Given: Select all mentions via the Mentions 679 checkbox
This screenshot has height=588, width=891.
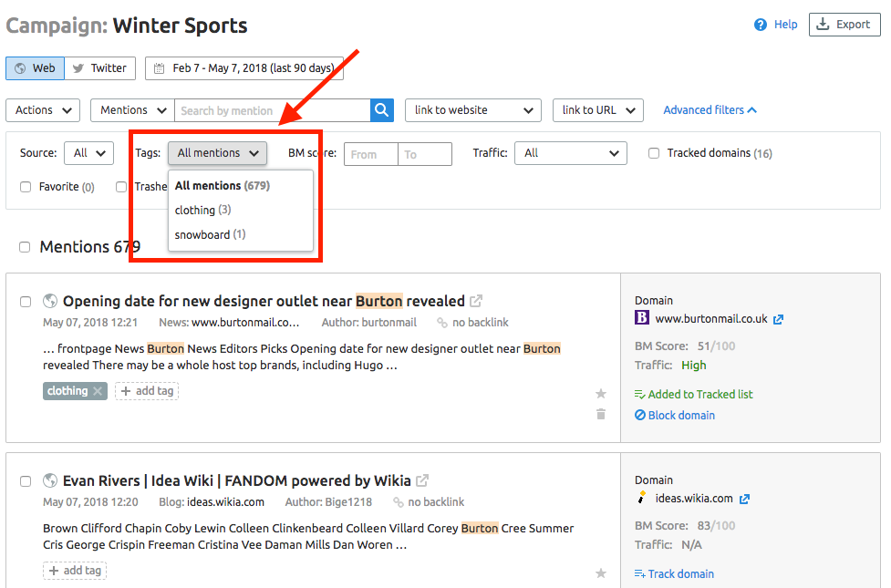Looking at the screenshot, I should click(25, 247).
